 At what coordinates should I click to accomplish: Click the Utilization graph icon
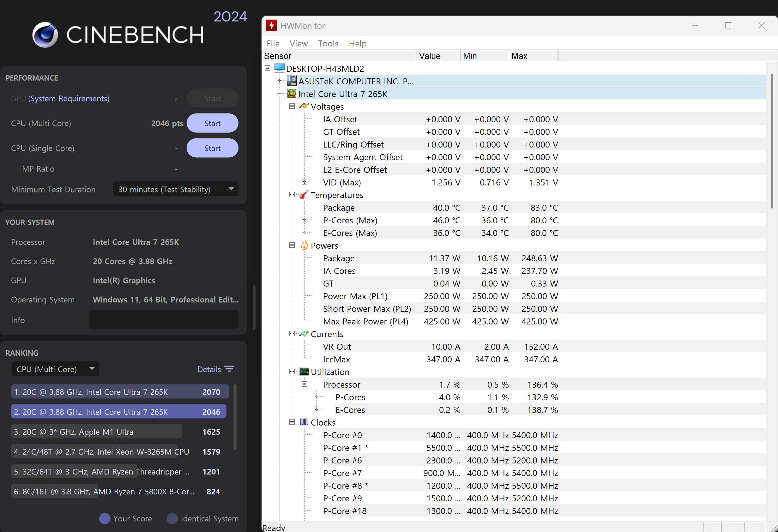[x=304, y=372]
